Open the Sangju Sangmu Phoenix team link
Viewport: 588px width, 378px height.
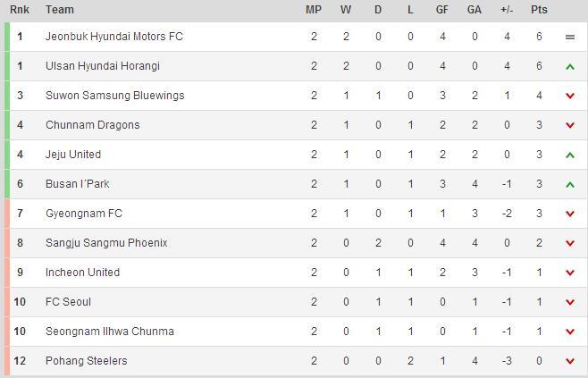(106, 243)
